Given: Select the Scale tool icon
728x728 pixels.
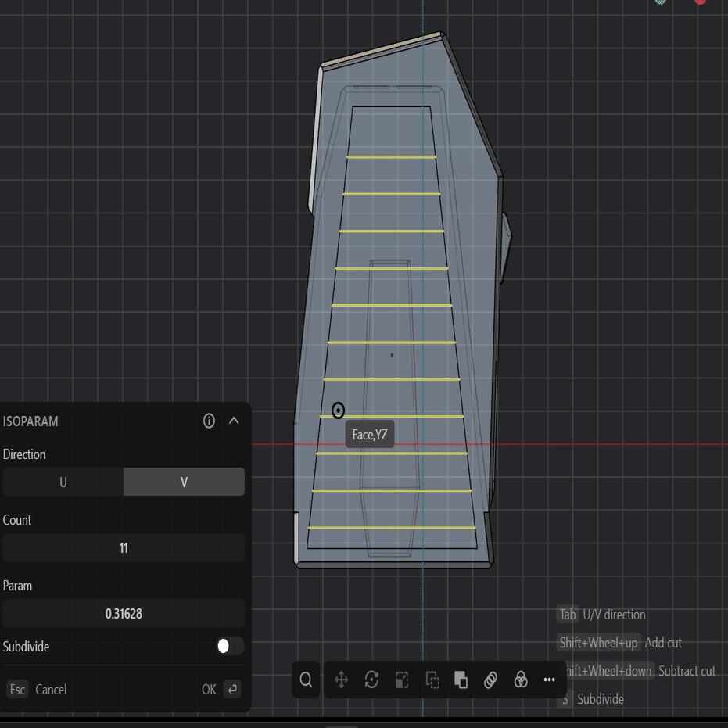Looking at the screenshot, I should pos(402,680).
